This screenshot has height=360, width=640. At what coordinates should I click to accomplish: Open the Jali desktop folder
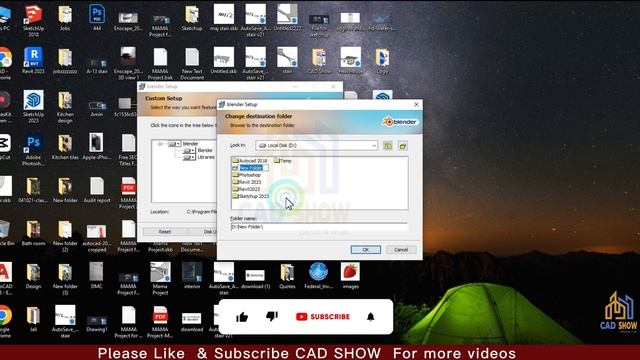[x=33, y=319]
